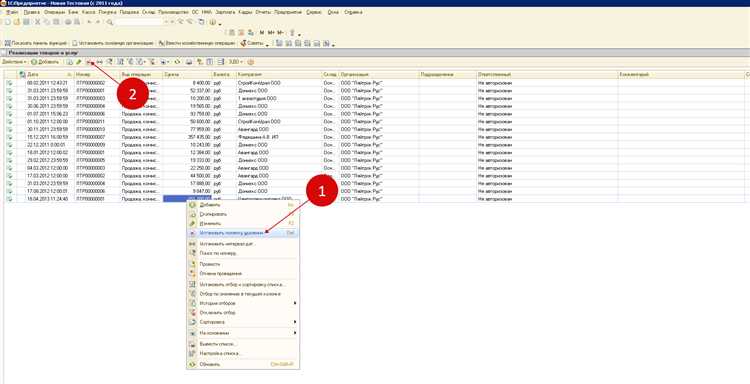
Task: Click the pencil edit icon in list toolbar
Action: tap(79, 62)
